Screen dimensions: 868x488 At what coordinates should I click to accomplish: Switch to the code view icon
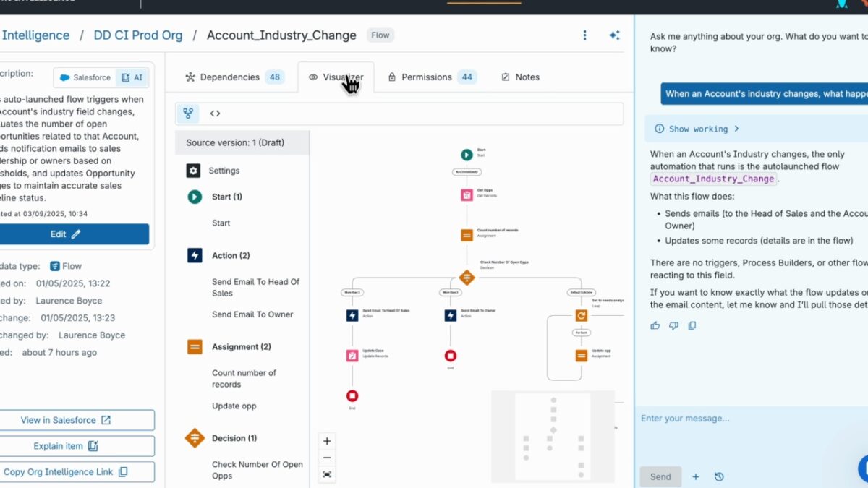[215, 114]
